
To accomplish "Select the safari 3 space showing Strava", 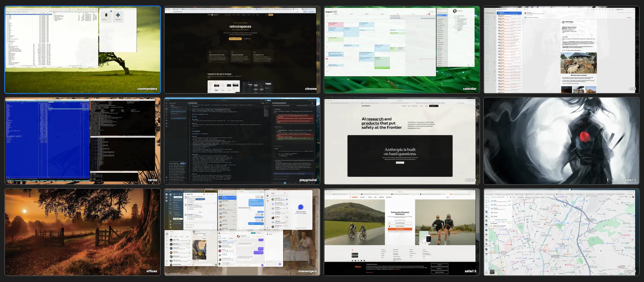I will pos(402,232).
